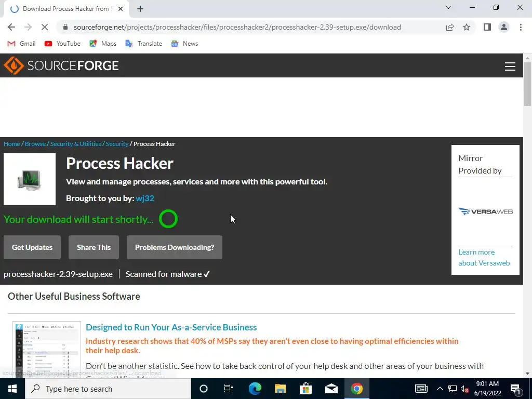Click the SourceForge logo

click(x=61, y=65)
